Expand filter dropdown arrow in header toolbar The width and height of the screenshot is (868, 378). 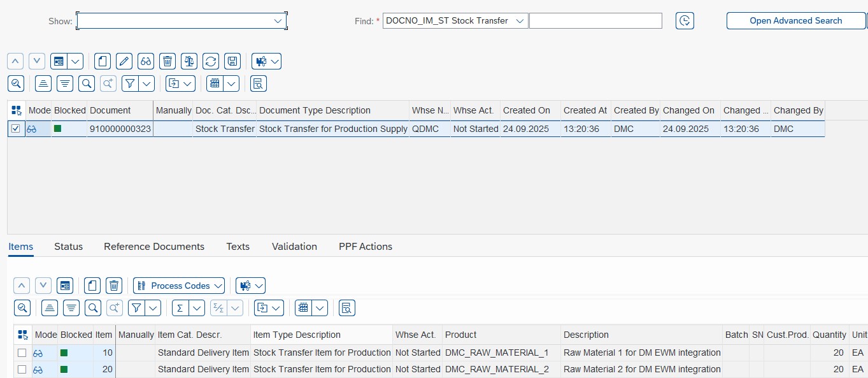click(x=147, y=84)
